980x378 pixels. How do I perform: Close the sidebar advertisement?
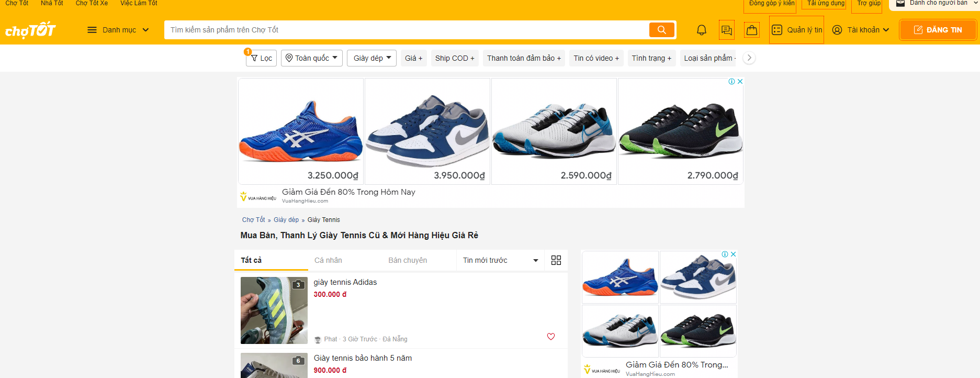click(733, 254)
